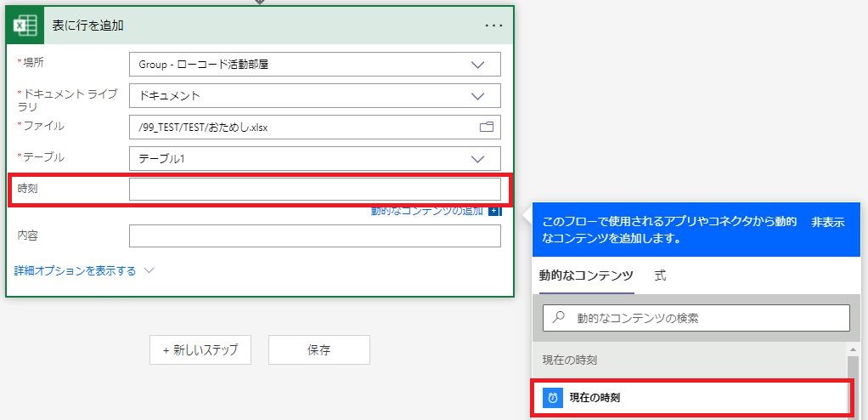Click the 保存 button
The height and width of the screenshot is (420, 868).
click(x=318, y=349)
